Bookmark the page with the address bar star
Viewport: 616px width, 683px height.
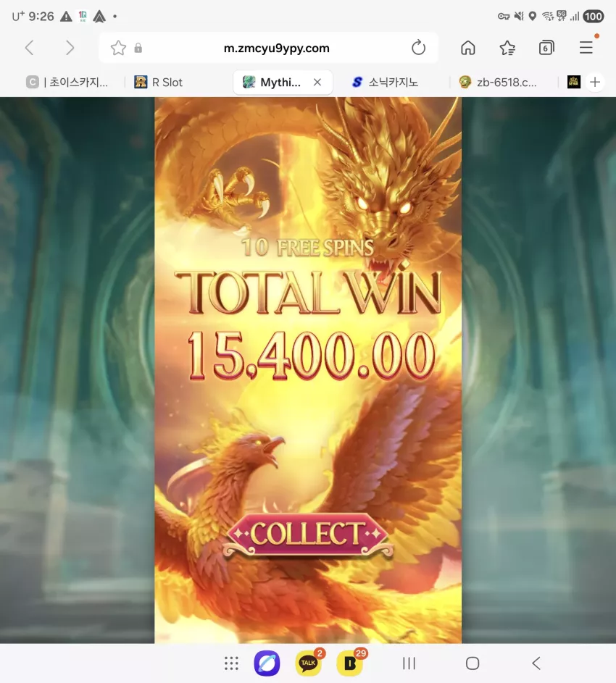[x=118, y=48]
